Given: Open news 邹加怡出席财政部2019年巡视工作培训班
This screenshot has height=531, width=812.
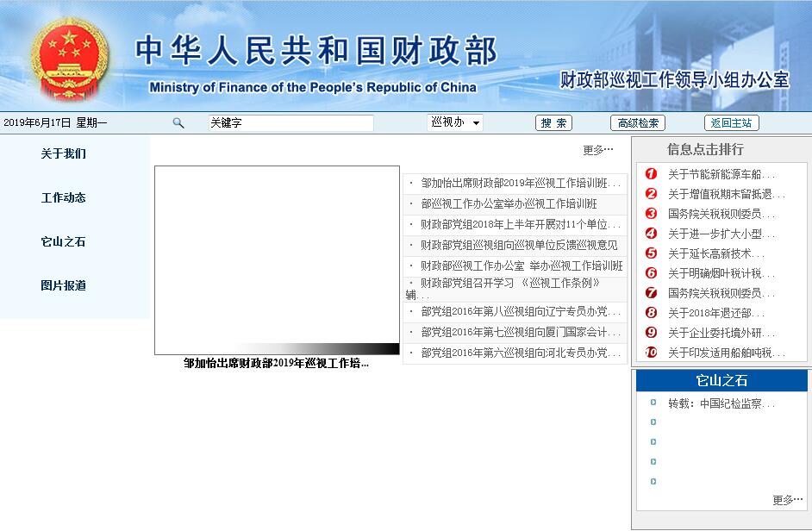Looking at the screenshot, I should point(521,183).
